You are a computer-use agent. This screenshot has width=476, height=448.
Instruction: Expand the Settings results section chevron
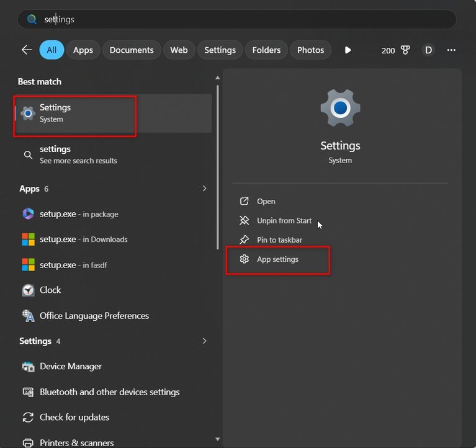[205, 341]
